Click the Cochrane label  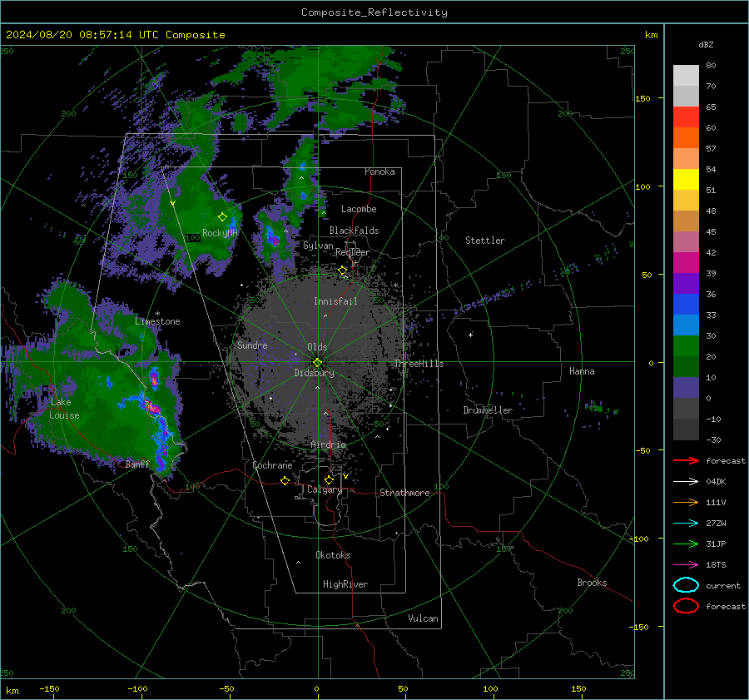pyautogui.click(x=272, y=465)
